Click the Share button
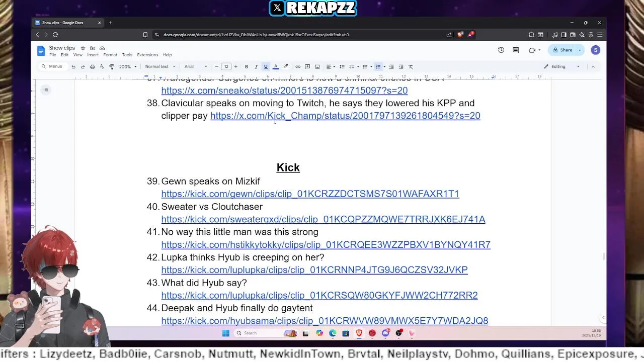Viewport: 644px width, 362px height. tap(562, 50)
